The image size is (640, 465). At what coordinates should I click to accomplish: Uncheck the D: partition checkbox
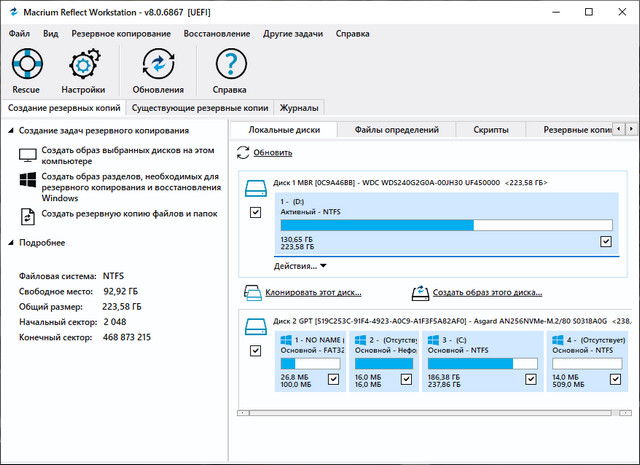[x=606, y=241]
